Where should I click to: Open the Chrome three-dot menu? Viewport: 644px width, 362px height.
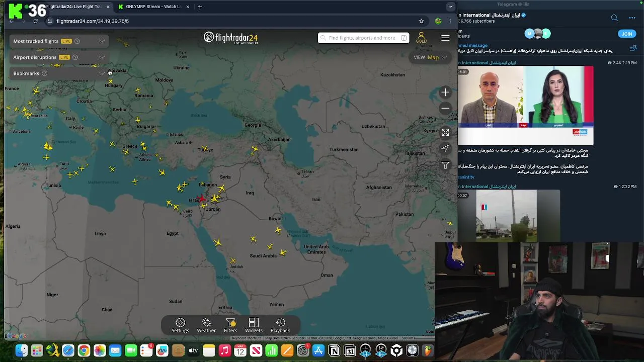(450, 21)
